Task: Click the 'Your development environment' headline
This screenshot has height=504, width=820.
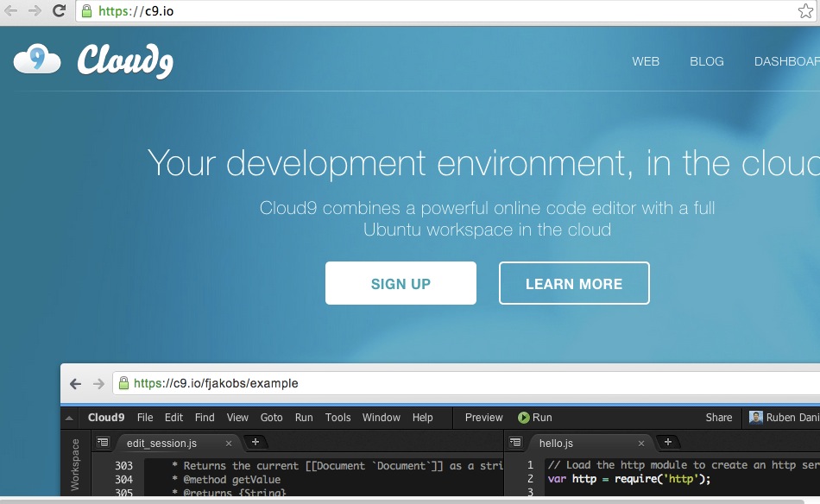Action: [x=483, y=162]
